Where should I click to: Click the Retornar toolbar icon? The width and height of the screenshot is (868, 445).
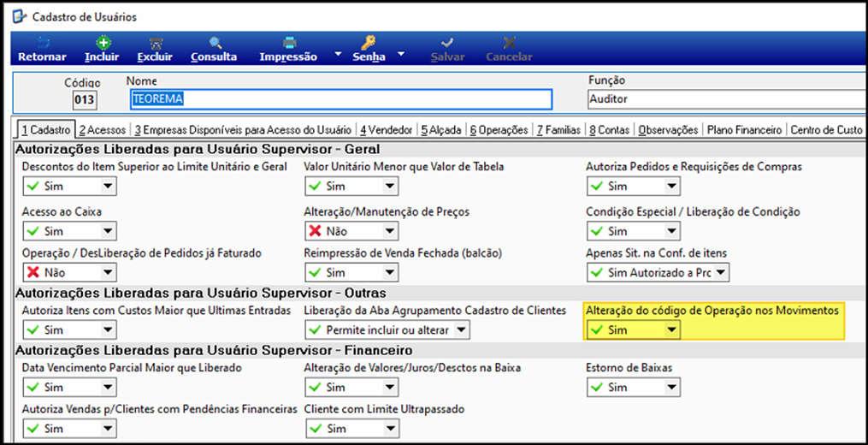tap(42, 43)
